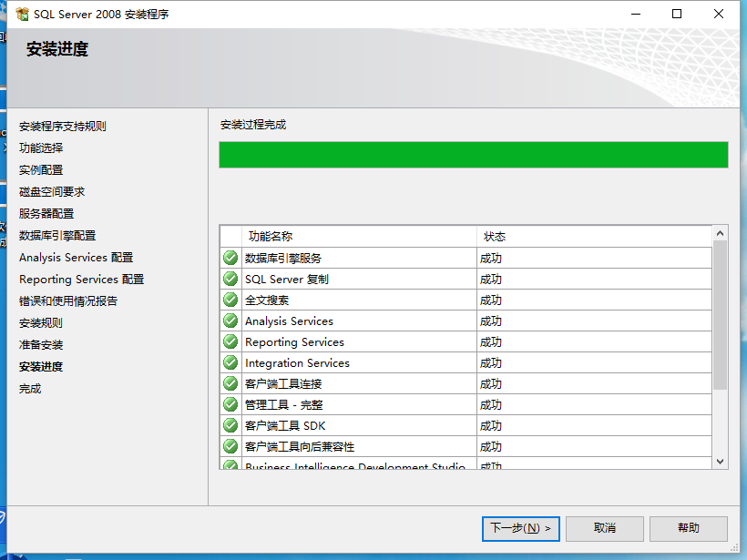Click SQL Server 复制 feature name cell
Image resolution: width=747 pixels, height=560 pixels.
click(359, 279)
